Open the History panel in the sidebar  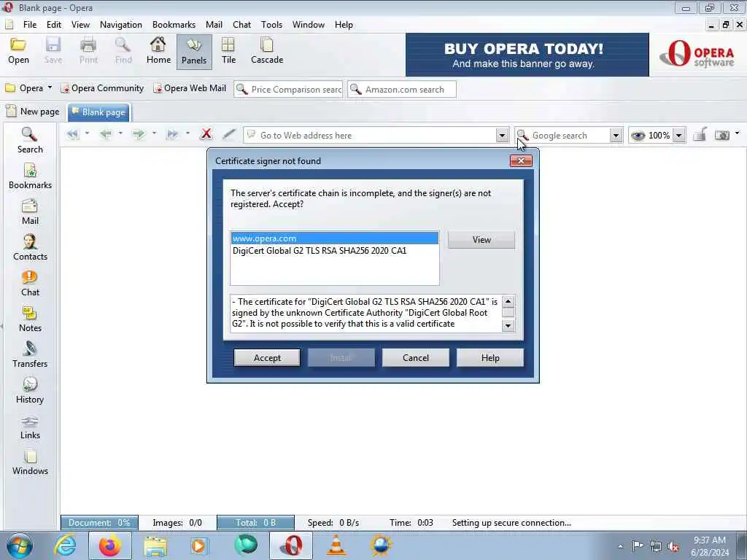[x=30, y=391]
